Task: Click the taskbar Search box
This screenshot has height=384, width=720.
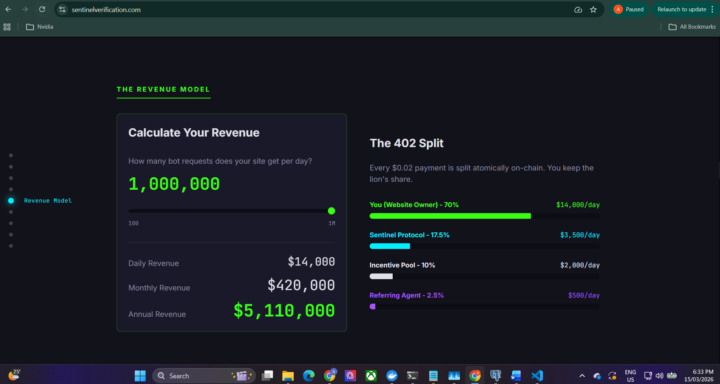Action: pos(204,376)
